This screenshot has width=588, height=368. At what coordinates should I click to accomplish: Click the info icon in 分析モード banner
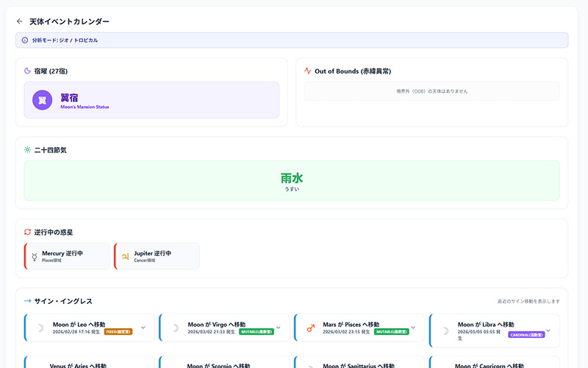26,40
